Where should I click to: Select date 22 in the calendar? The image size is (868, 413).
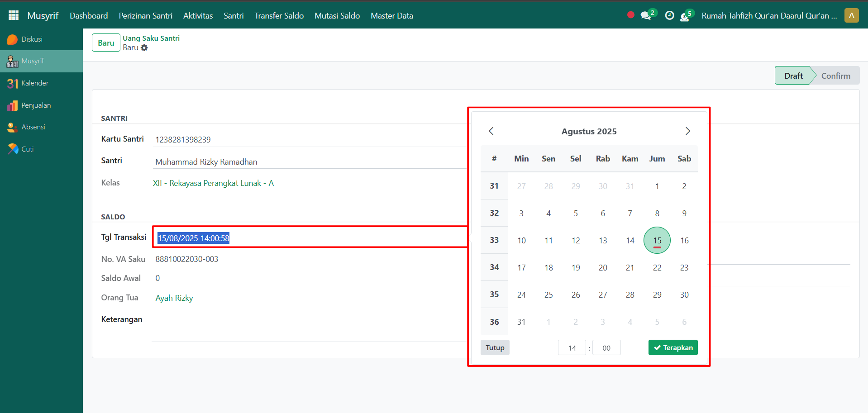[657, 268]
